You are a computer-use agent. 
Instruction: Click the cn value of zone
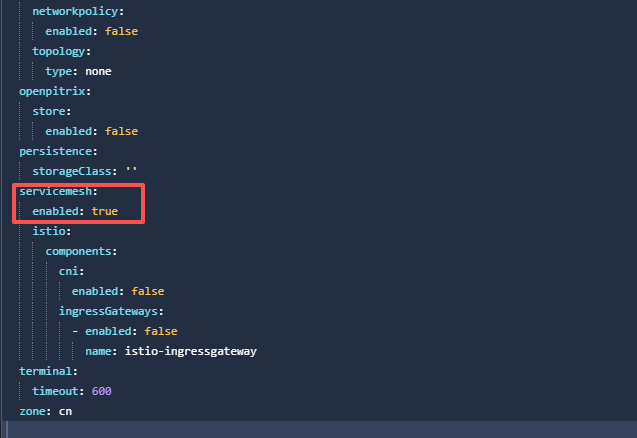(x=65, y=411)
